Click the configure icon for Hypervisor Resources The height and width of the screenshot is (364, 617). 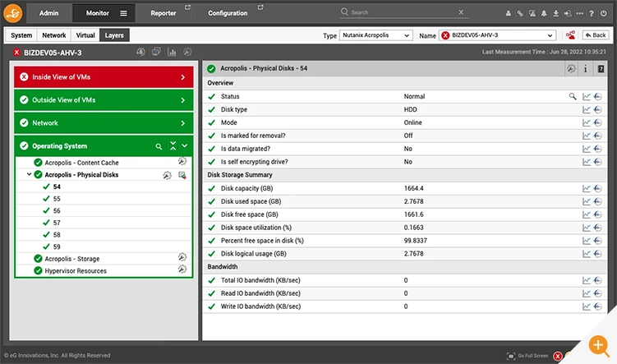[x=182, y=270]
